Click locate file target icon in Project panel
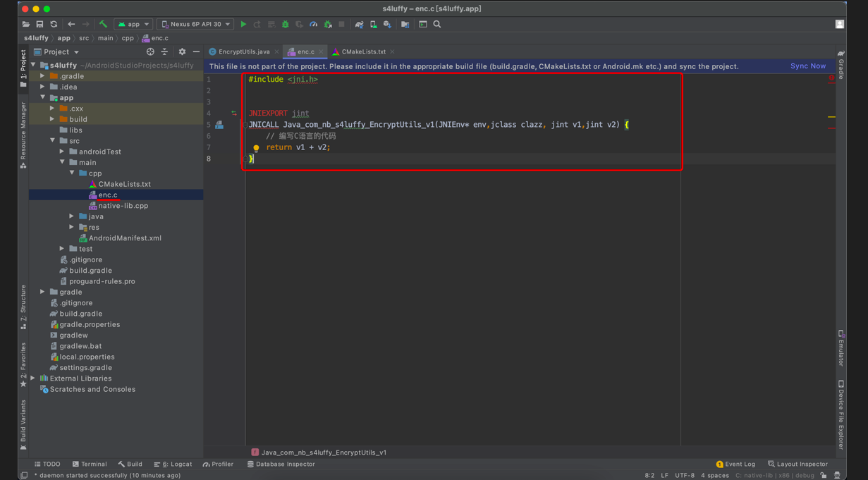The image size is (868, 480). [150, 51]
